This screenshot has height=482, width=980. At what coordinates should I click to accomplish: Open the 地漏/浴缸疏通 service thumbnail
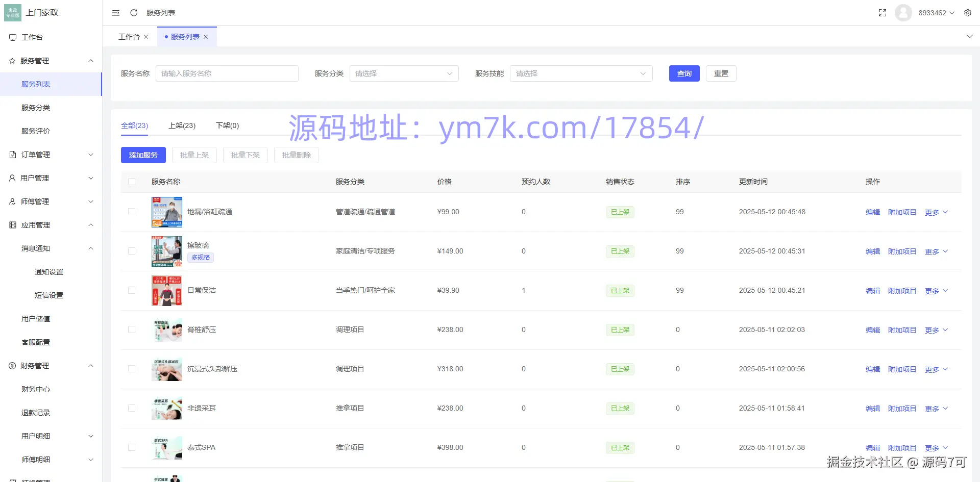167,212
